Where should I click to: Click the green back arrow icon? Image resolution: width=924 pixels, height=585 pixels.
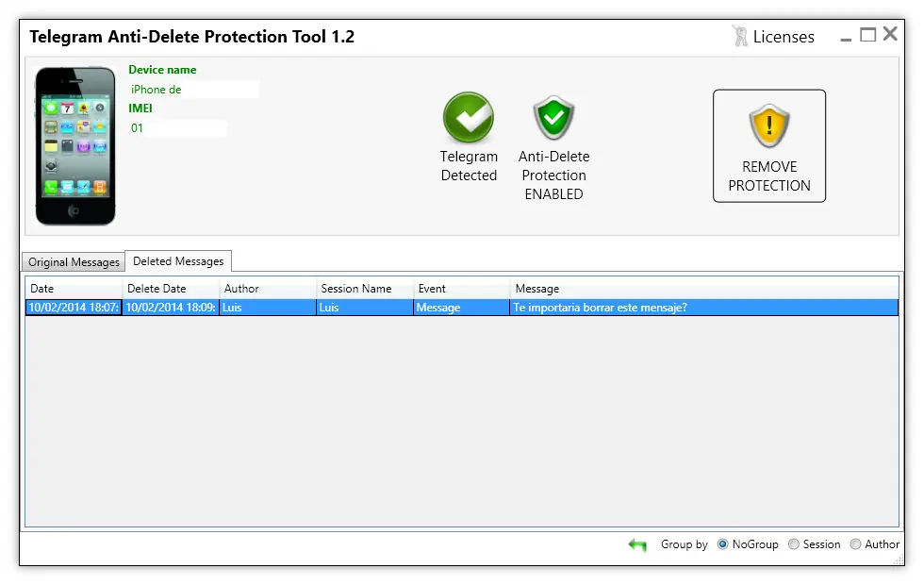coord(637,544)
